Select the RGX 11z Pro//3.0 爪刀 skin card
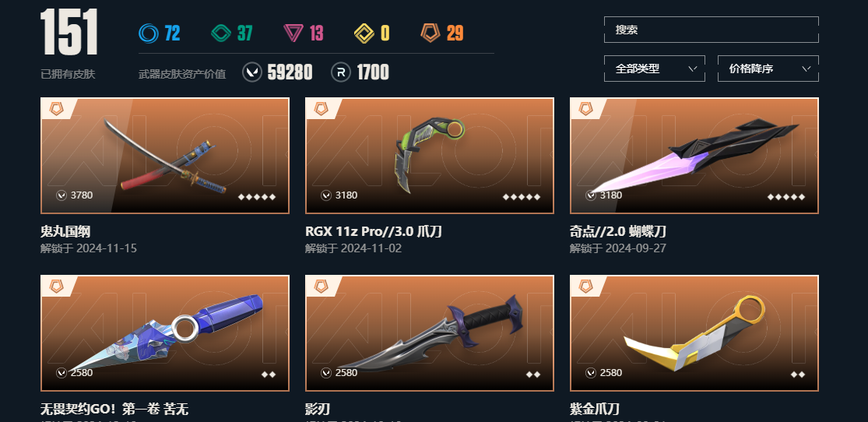This screenshot has height=422, width=868. [430, 156]
